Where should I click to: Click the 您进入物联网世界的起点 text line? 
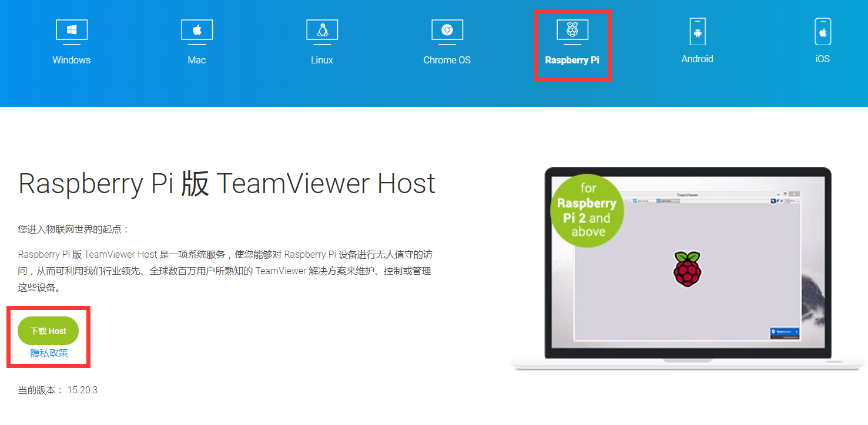pyautogui.click(x=73, y=229)
